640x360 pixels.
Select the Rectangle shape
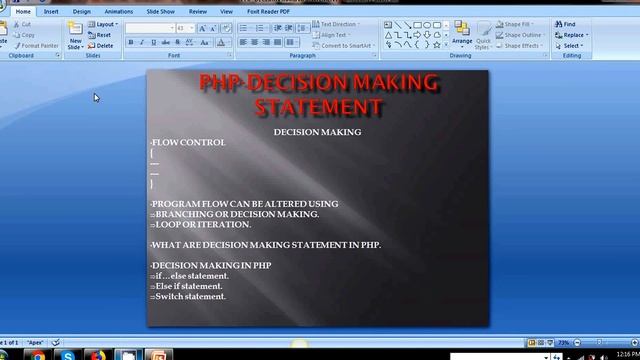417,25
